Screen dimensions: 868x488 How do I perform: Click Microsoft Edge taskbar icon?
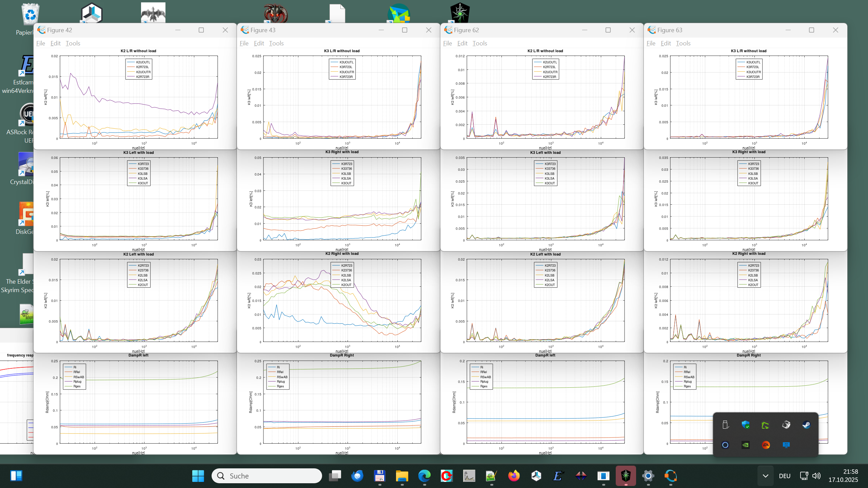tap(424, 476)
